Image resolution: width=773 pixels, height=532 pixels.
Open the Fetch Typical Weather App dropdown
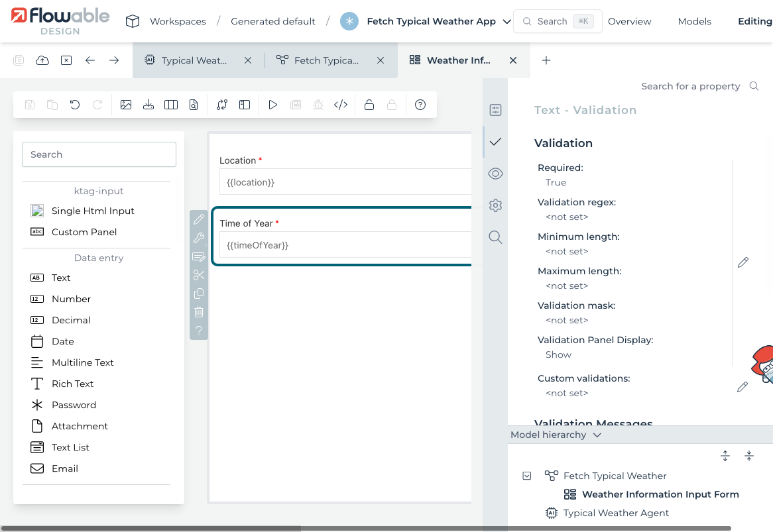tap(507, 21)
